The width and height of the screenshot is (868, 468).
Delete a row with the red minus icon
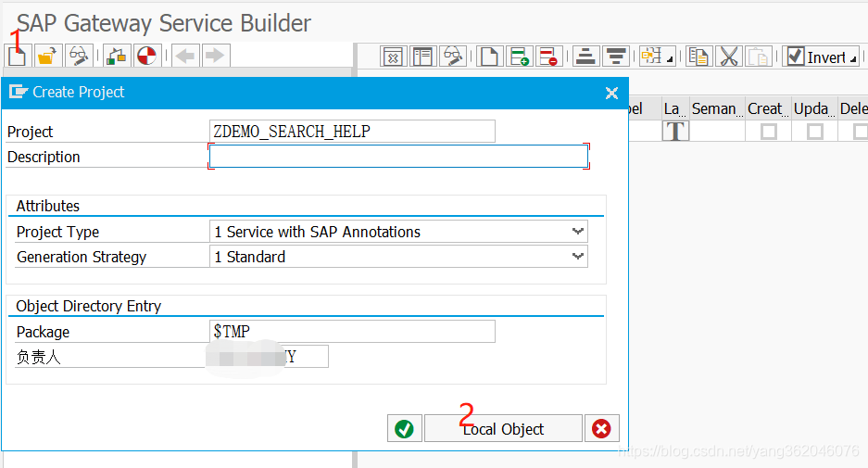click(548, 57)
